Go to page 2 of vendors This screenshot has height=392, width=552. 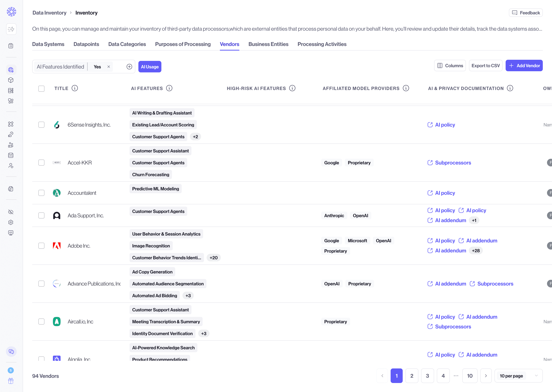(x=412, y=376)
